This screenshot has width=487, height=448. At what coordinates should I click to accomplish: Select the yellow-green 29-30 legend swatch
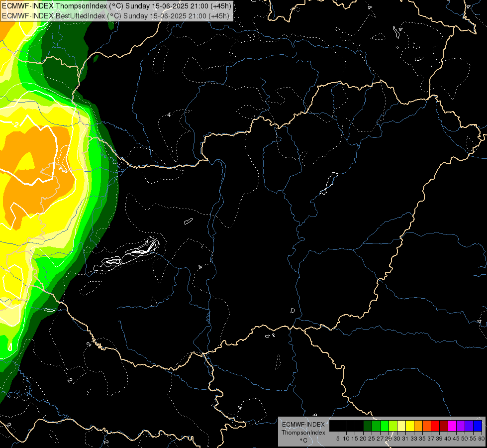point(393,426)
